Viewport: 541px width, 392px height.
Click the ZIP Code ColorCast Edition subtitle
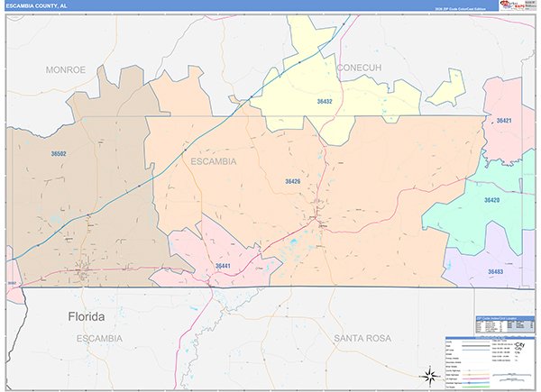coord(460,9)
